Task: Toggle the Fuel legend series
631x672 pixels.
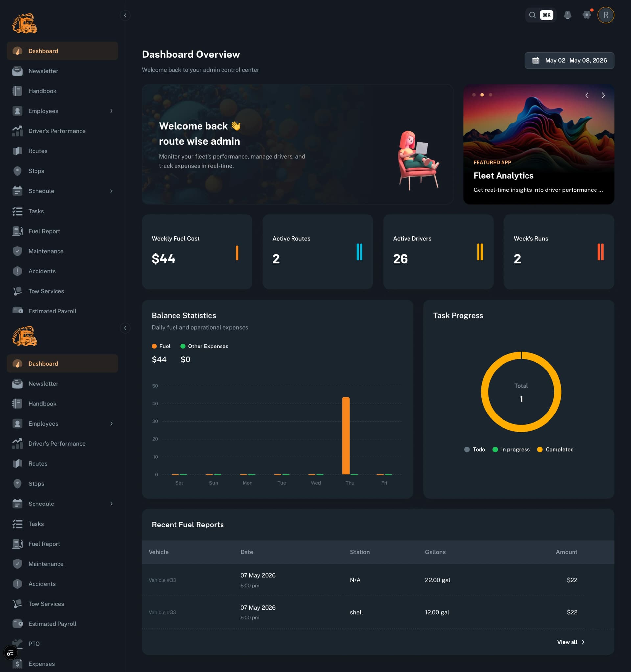Action: click(161, 347)
